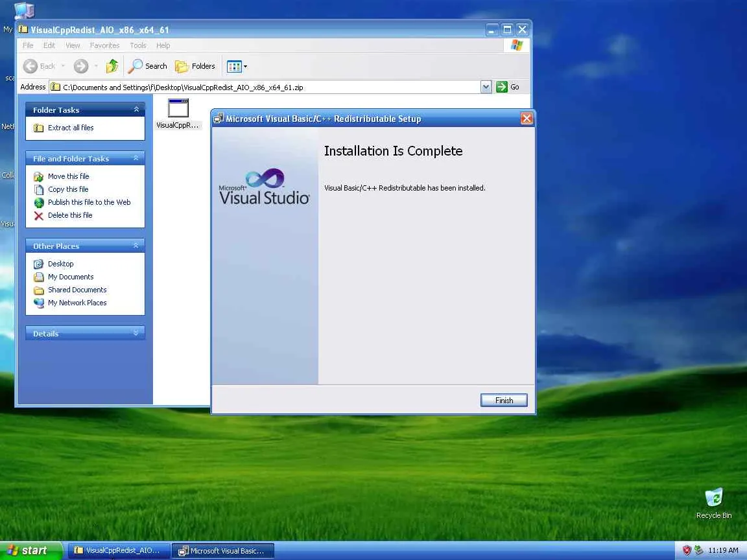
Task: Switch to Microsoft Visual Basic taskbar button
Action: click(x=222, y=550)
